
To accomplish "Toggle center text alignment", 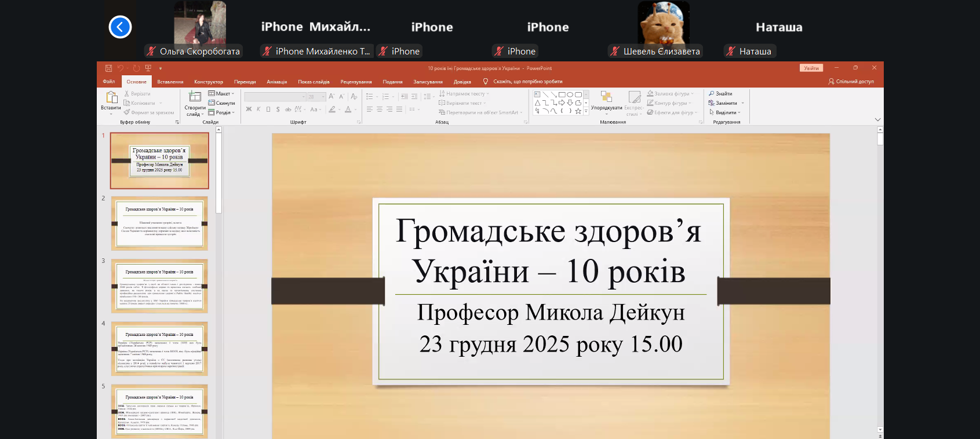I will [380, 109].
